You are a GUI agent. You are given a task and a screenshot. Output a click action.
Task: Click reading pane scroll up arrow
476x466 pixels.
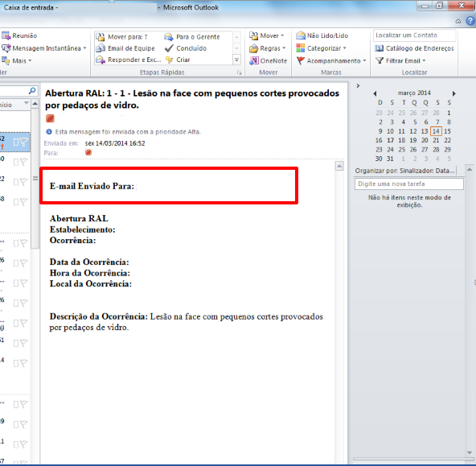(x=339, y=166)
